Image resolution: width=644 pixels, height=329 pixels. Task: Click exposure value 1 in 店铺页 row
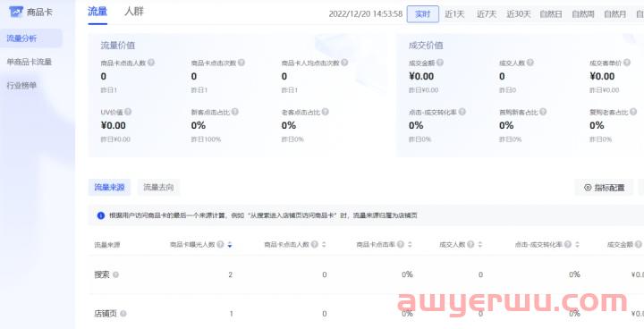coord(232,314)
